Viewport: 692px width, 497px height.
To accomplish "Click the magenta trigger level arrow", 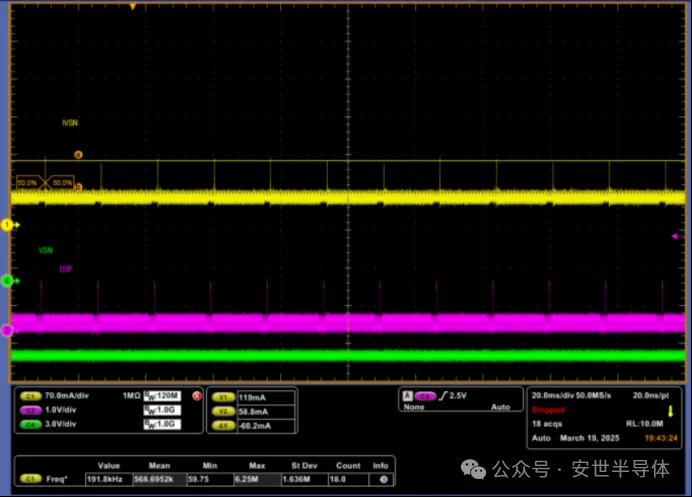I will [x=676, y=236].
